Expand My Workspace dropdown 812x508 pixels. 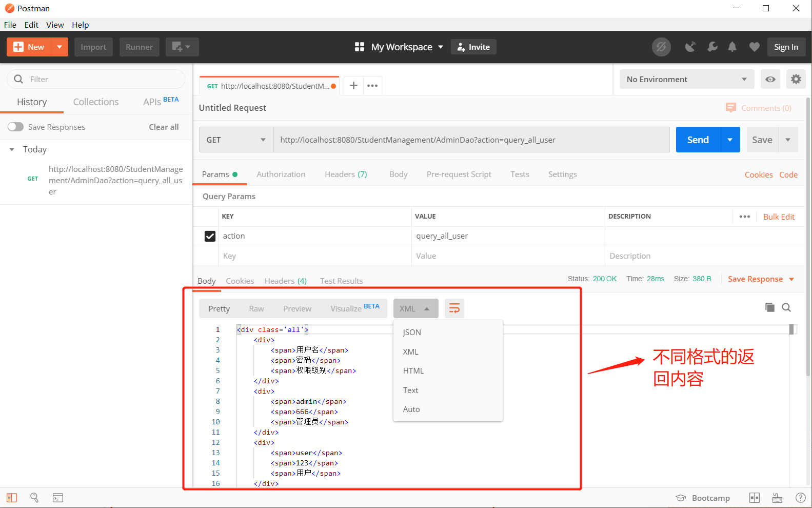[x=441, y=47]
